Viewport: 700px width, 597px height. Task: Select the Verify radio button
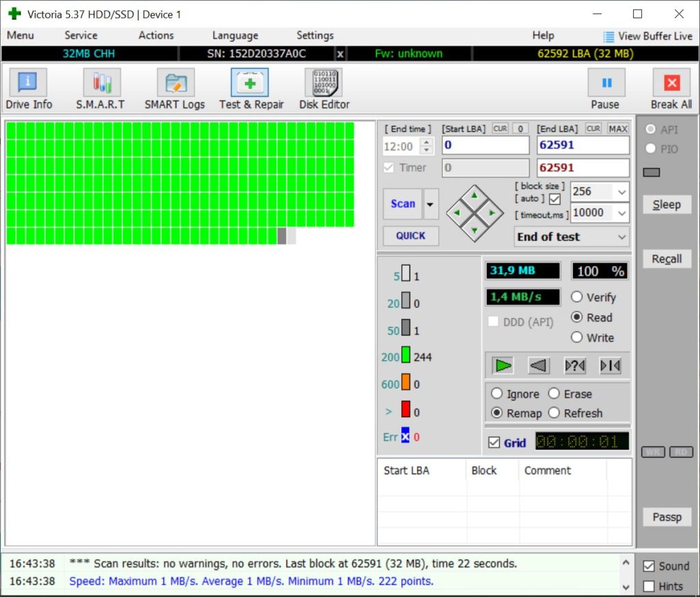pyautogui.click(x=577, y=297)
